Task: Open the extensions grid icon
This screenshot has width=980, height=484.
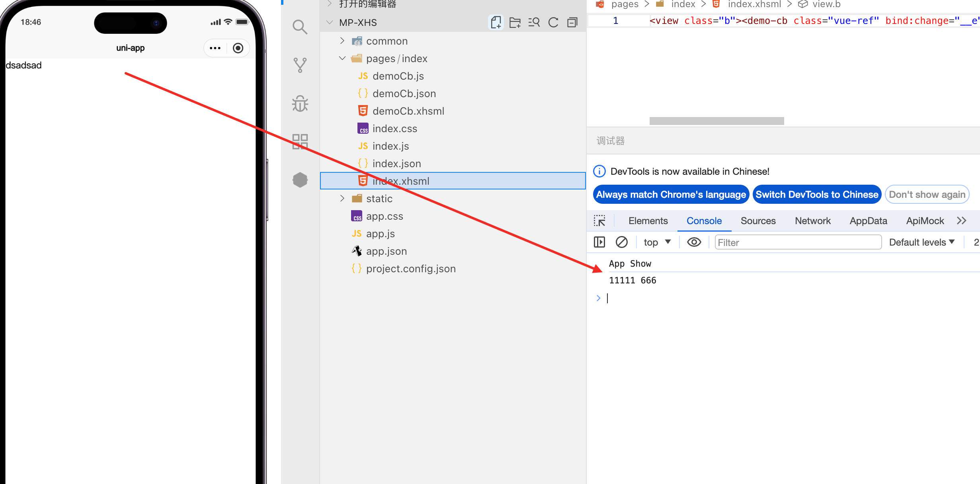Action: click(300, 142)
